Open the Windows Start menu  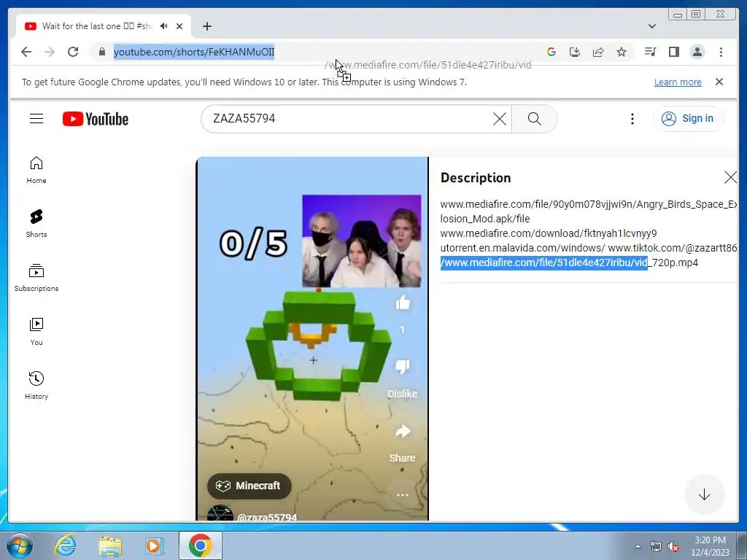click(19, 545)
